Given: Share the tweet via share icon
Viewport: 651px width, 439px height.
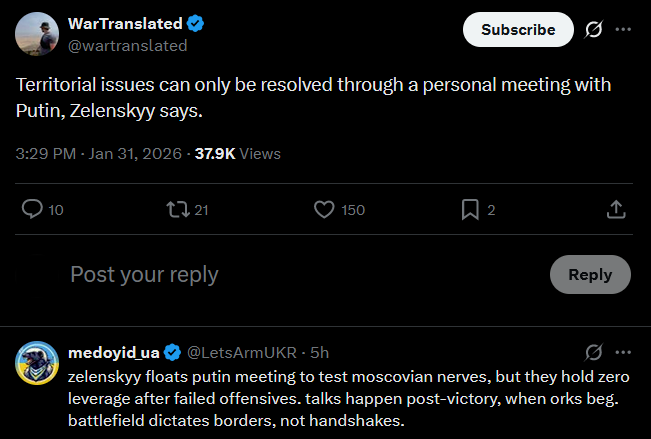Looking at the screenshot, I should 617,209.
